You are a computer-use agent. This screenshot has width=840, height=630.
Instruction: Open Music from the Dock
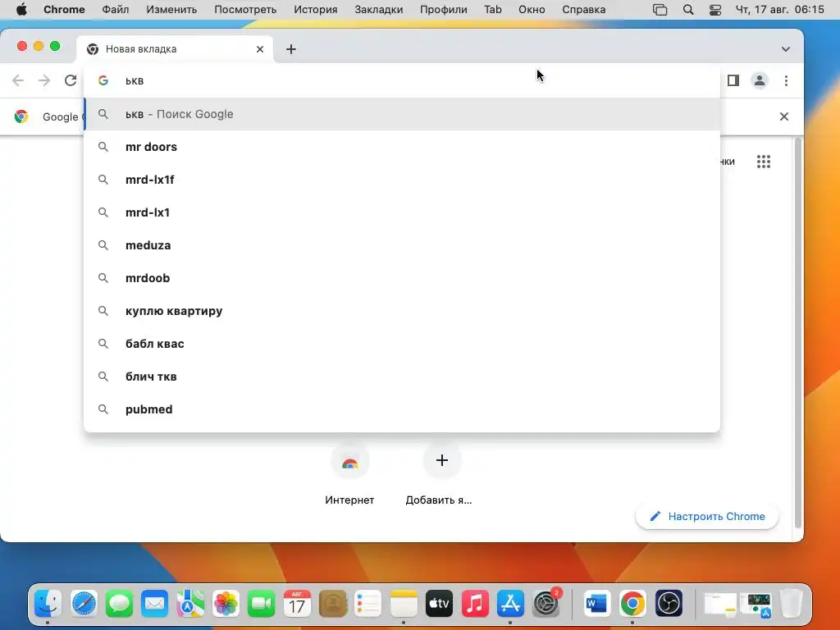475,604
